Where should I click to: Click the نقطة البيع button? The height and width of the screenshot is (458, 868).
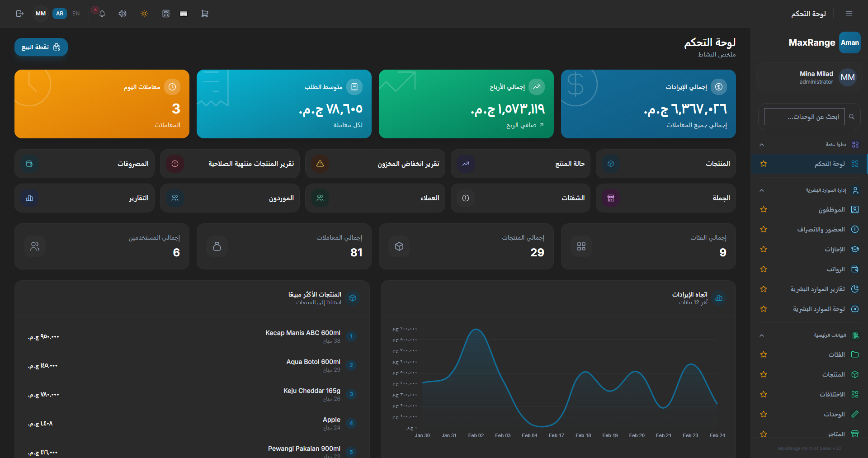[x=41, y=47]
